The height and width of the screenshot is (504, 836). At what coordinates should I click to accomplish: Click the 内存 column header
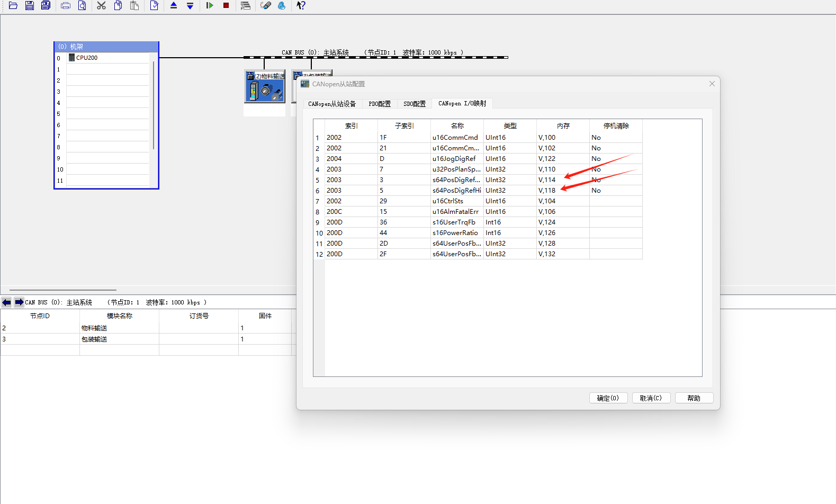point(563,126)
